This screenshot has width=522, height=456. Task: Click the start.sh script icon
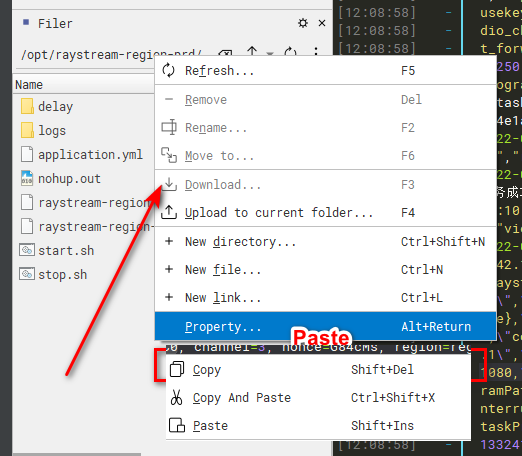(27, 250)
